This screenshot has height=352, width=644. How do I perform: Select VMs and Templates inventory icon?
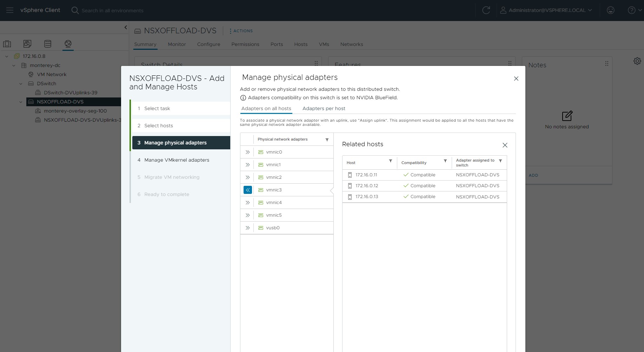click(27, 44)
